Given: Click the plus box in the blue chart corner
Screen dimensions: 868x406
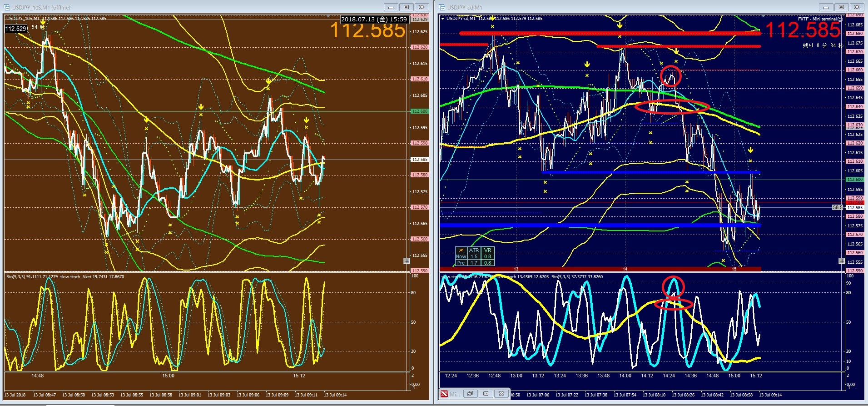Looking at the screenshot, I should coord(842,261).
